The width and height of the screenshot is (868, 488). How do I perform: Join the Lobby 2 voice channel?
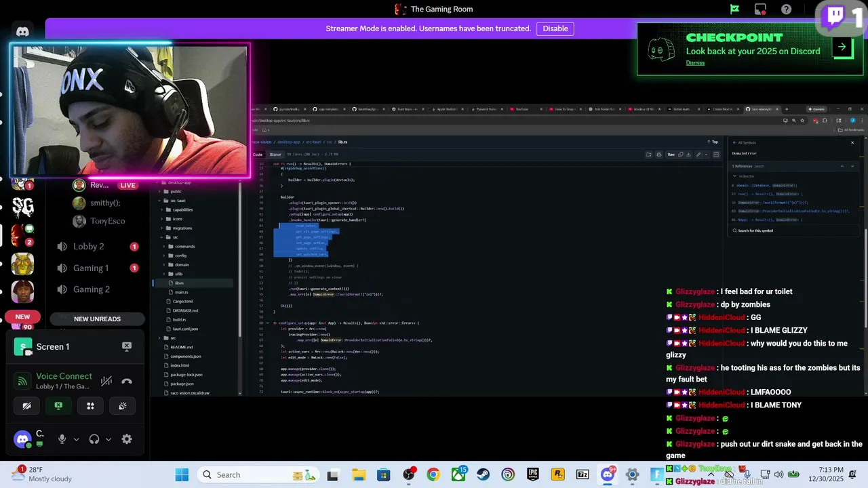[x=89, y=247]
